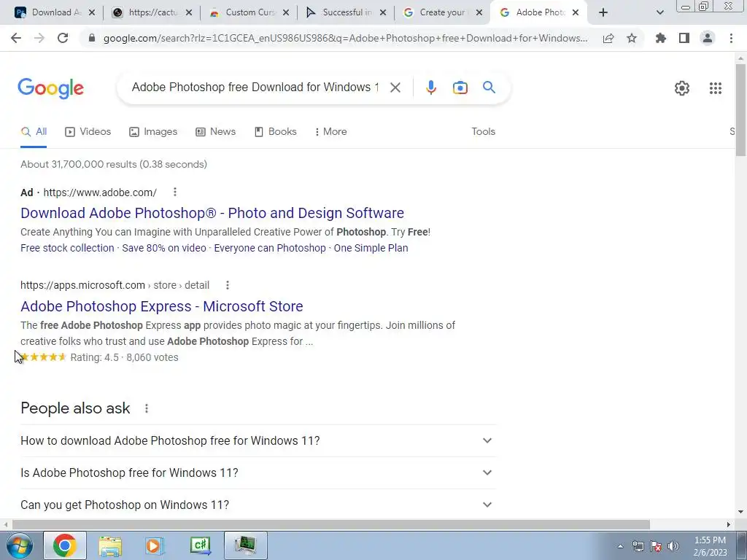This screenshot has height=560, width=747.
Task: Expand 'Can you get Photoshop on Windows 11?'
Action: (258, 505)
